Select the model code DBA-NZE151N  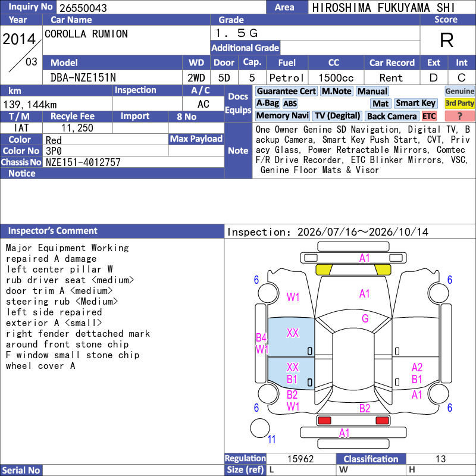(x=83, y=78)
